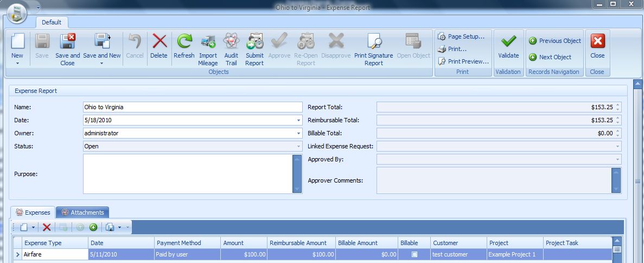Click the Re-Open Report icon
Viewport: 644px width, 263px height.
tap(305, 41)
